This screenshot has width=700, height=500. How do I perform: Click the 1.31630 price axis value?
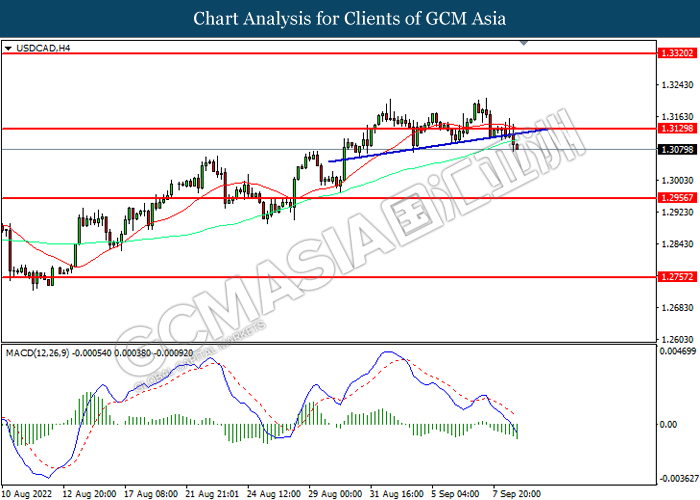677,117
